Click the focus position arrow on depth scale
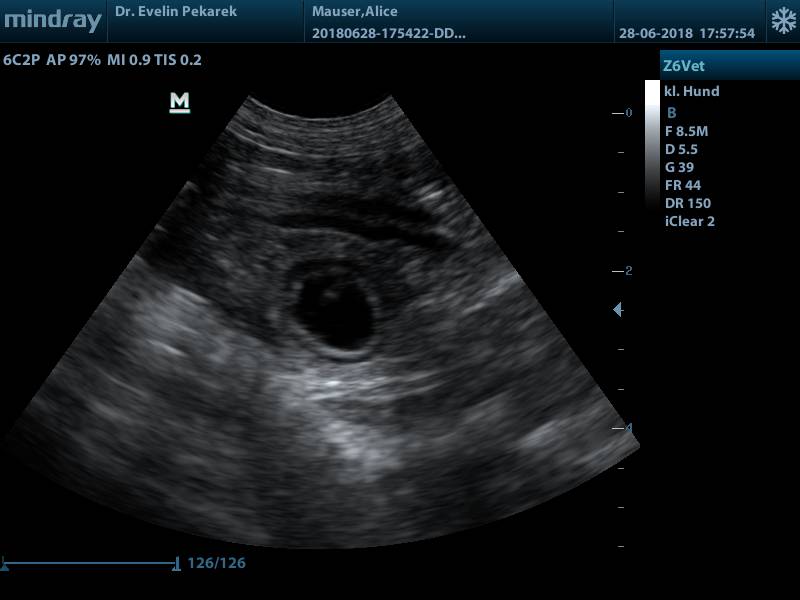 click(x=617, y=309)
